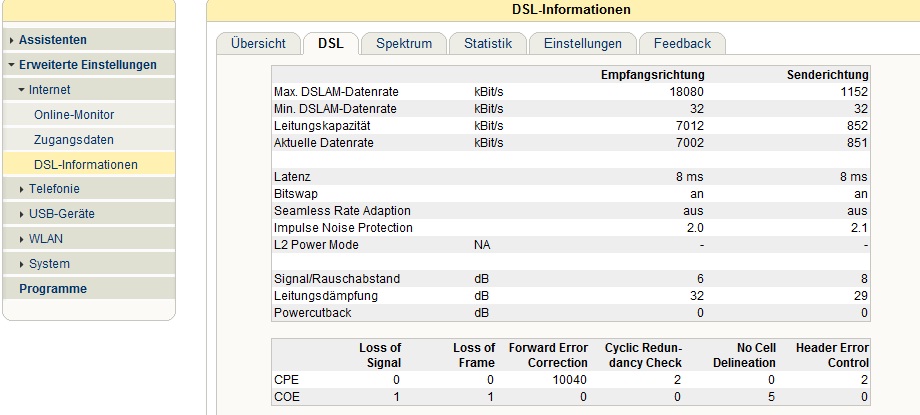Viewport: 920px width, 415px height.
Task: Collapse Erweiterte Einstellungen section
Action: coord(11,65)
